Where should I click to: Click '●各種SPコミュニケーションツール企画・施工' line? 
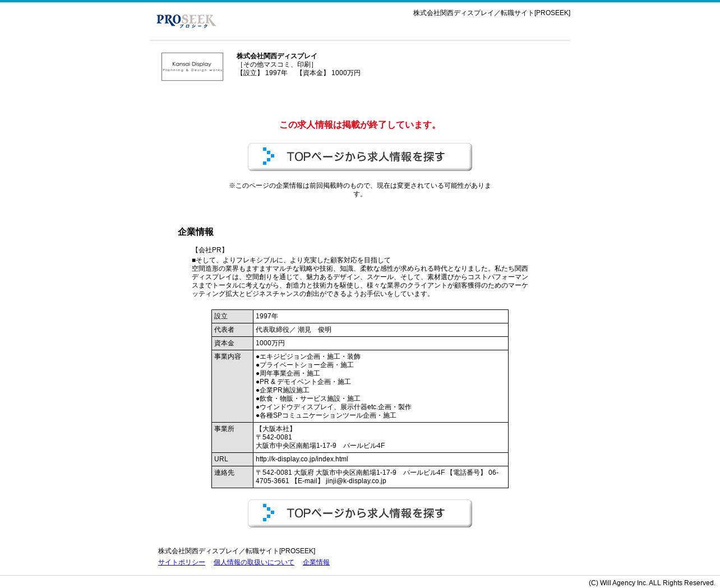click(326, 415)
